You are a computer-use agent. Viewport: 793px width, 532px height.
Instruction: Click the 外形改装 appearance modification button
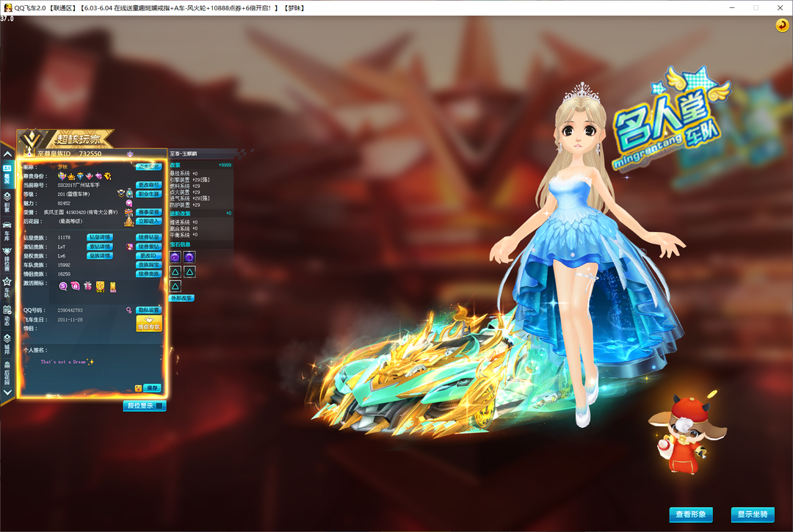[181, 298]
